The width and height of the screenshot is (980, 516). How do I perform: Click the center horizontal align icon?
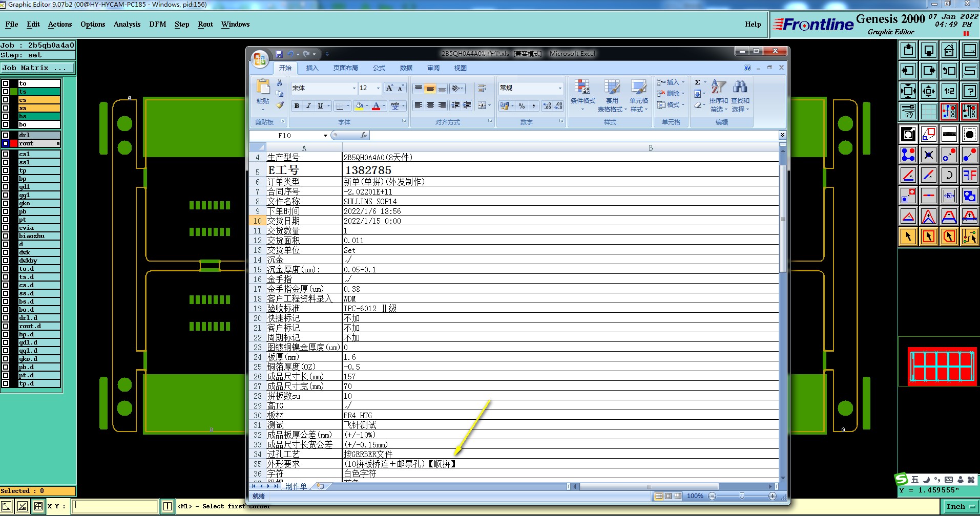430,105
